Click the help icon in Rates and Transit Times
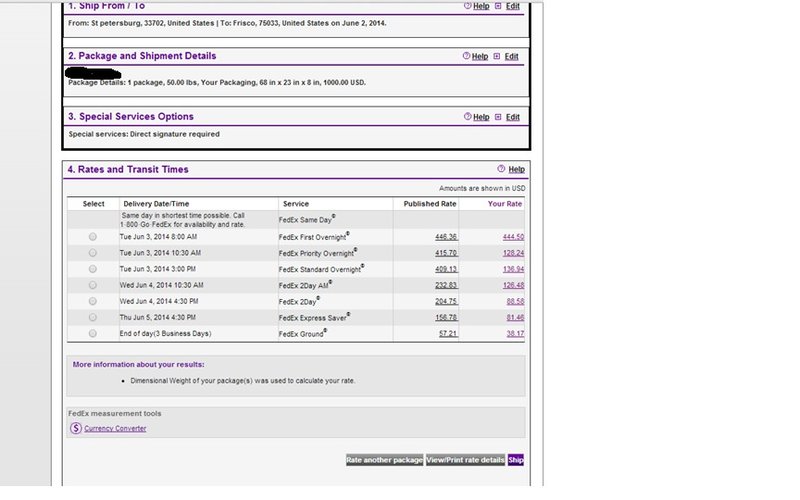This screenshot has width=800, height=500. coord(501,169)
